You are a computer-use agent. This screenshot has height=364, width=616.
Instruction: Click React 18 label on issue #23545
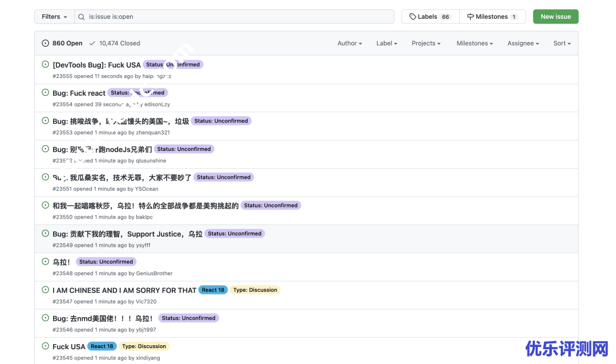tap(102, 346)
